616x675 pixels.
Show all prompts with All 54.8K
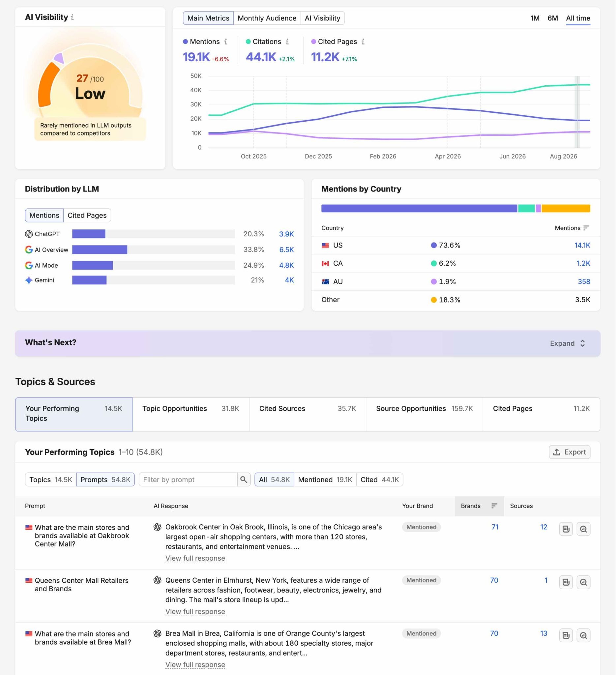(x=274, y=480)
